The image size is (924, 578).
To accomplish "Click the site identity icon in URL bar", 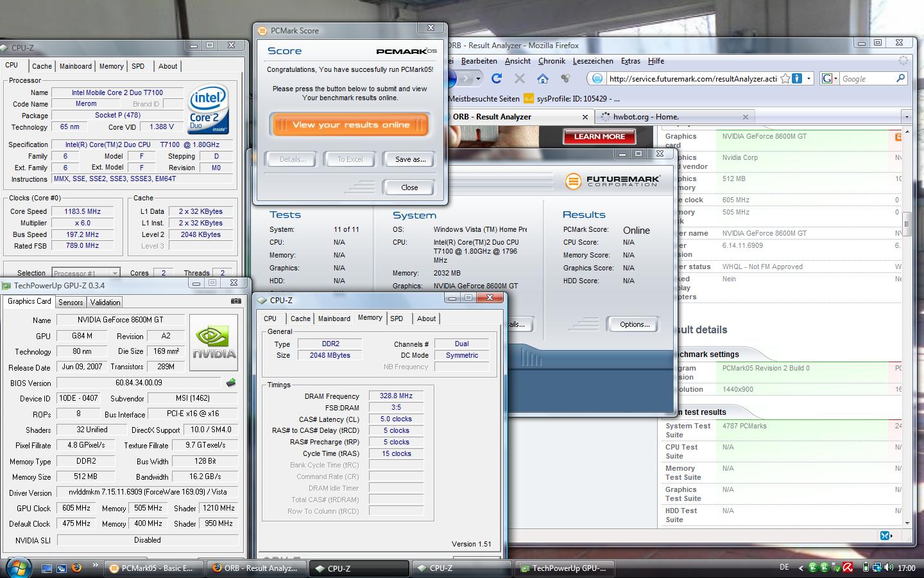I will pos(597,78).
